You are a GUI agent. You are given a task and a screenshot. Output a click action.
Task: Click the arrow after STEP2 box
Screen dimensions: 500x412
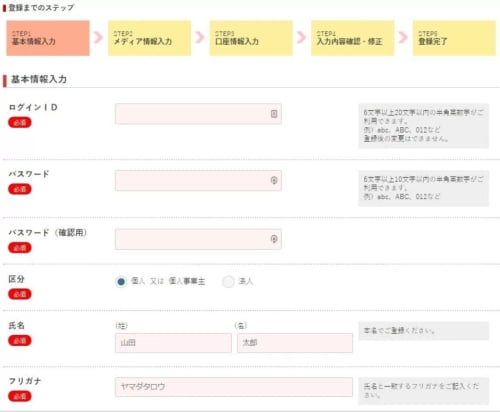tap(200, 37)
